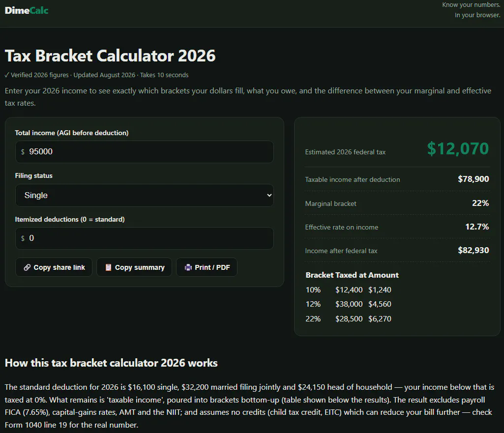Image resolution: width=504 pixels, height=433 pixels.
Task: Click the 'Tax Bracket Calculator 2026' heading
Action: pyautogui.click(x=110, y=56)
